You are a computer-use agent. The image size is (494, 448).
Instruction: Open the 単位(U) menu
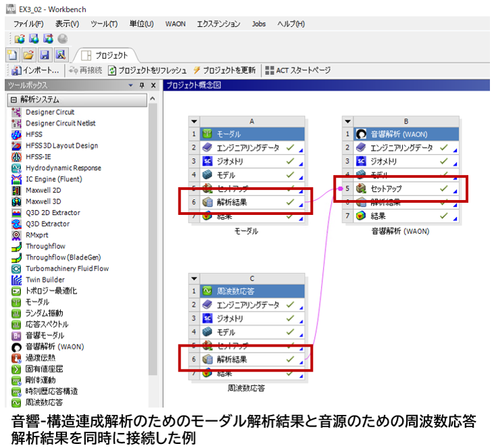click(141, 24)
